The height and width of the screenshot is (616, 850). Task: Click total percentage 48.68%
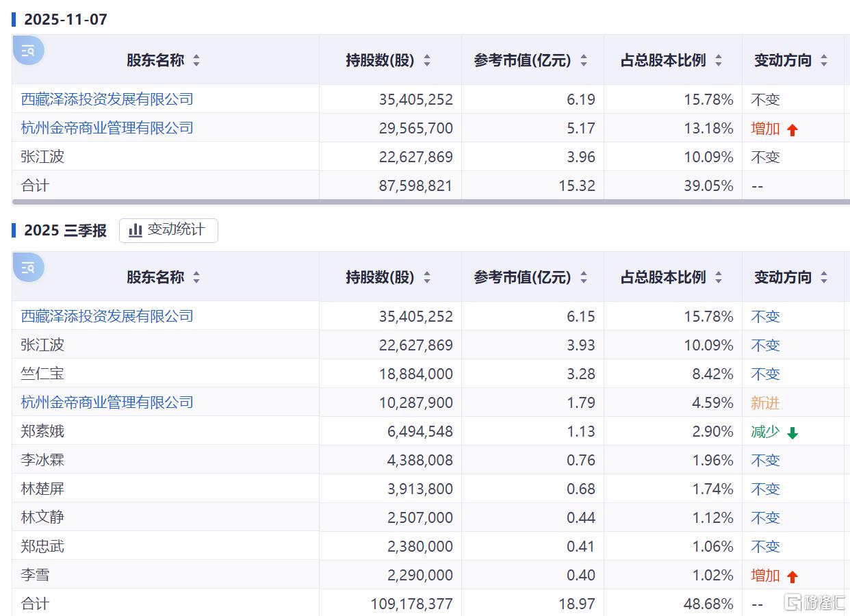click(x=709, y=604)
